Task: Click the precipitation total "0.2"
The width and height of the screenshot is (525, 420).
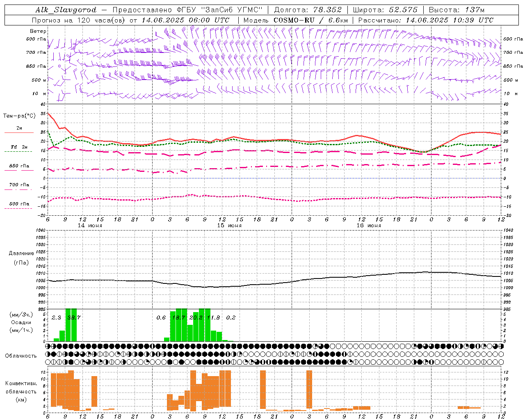Action: pos(231,317)
